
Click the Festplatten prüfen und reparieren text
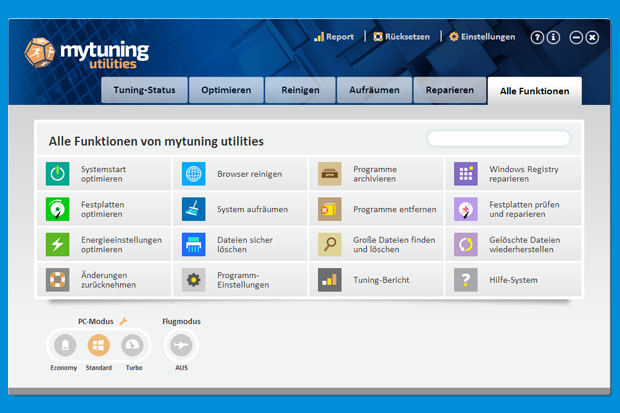click(x=524, y=209)
